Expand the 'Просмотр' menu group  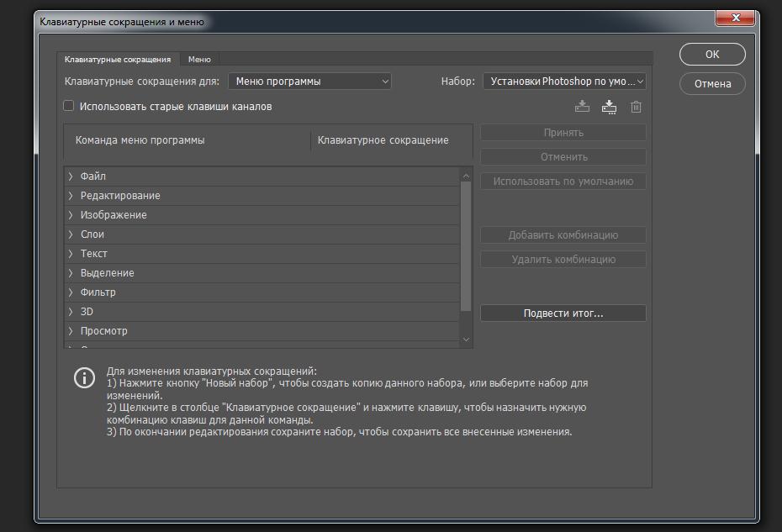(71, 331)
